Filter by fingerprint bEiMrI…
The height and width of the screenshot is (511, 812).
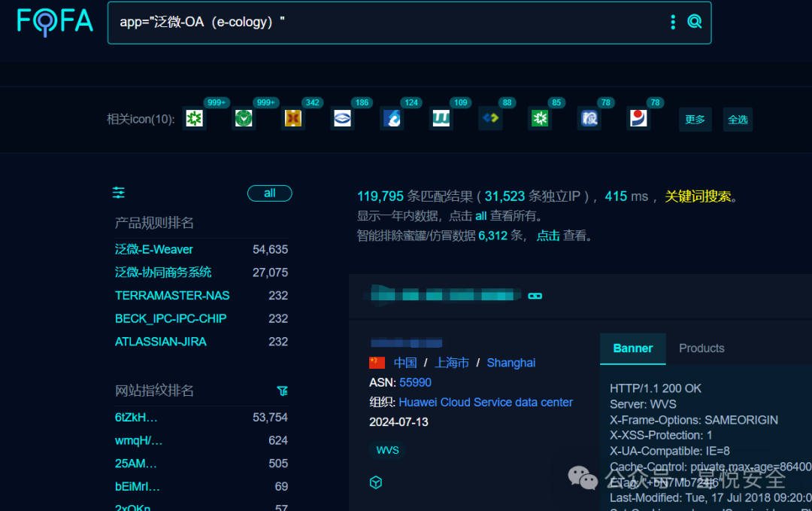(138, 486)
